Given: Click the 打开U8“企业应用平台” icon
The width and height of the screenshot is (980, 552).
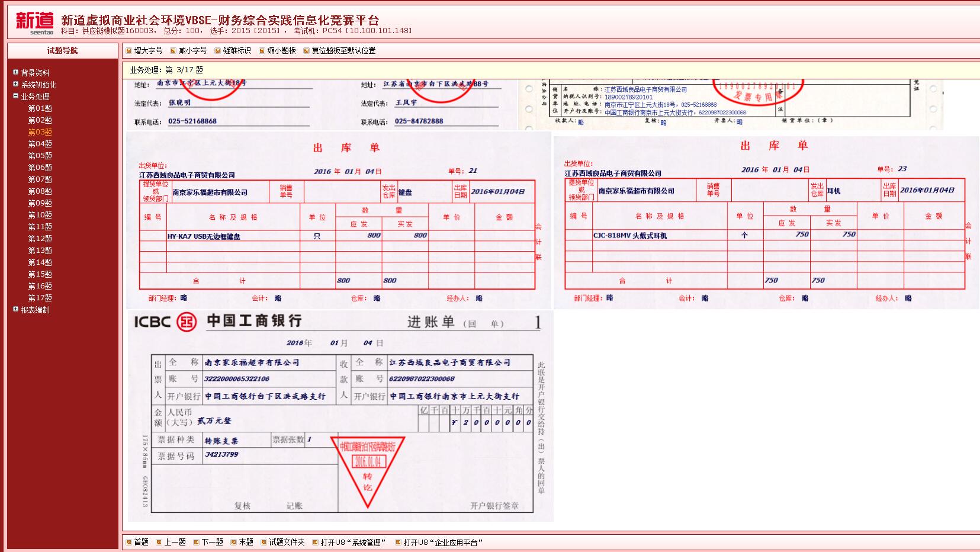Looking at the screenshot, I should [x=398, y=543].
